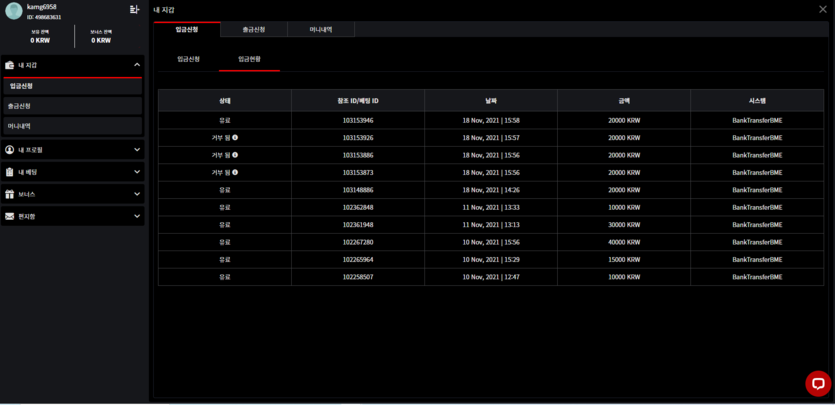Click reference ID 103153926
This screenshot has height=405, width=835.
click(358, 138)
